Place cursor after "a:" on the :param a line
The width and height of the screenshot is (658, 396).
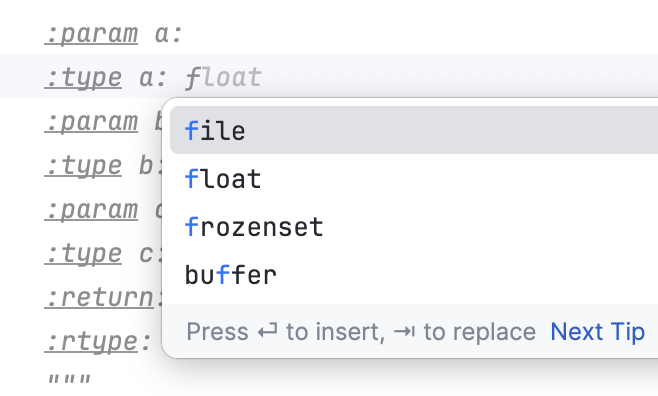pyautogui.click(x=183, y=34)
